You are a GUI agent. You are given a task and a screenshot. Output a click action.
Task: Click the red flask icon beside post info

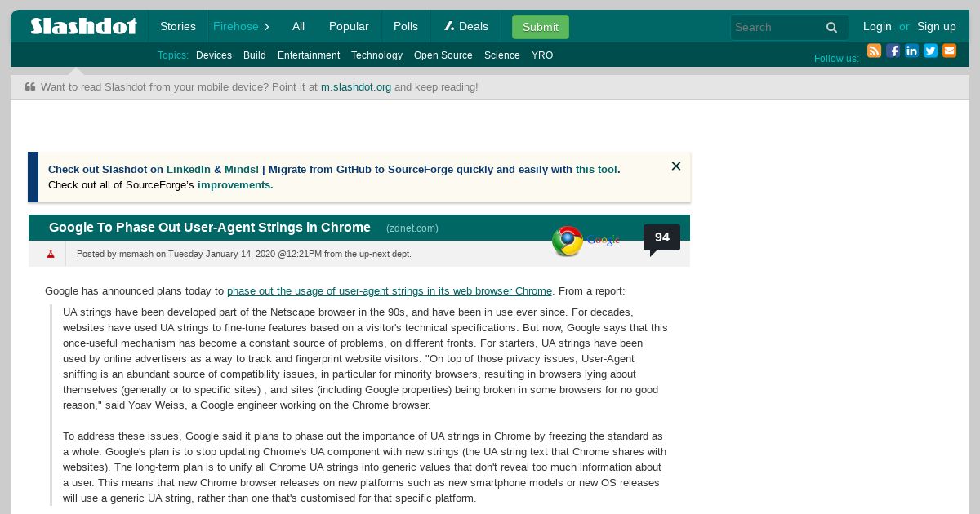click(x=51, y=254)
